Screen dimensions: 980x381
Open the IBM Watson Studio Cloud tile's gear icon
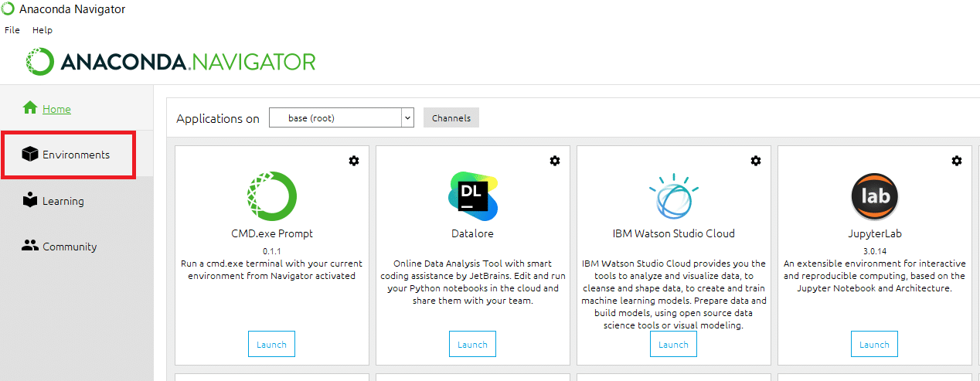[756, 161]
